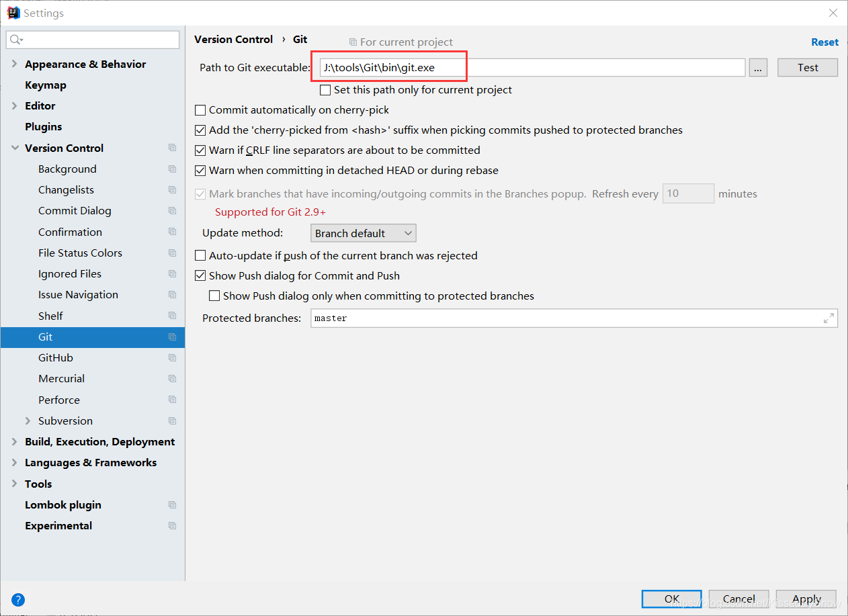This screenshot has width=848, height=616.
Task: Uncheck Warn when committing in detached HEAD
Action: coord(200,170)
